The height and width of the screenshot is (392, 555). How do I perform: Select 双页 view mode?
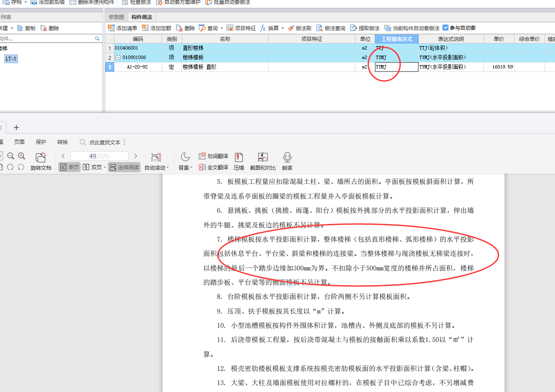tap(92, 167)
